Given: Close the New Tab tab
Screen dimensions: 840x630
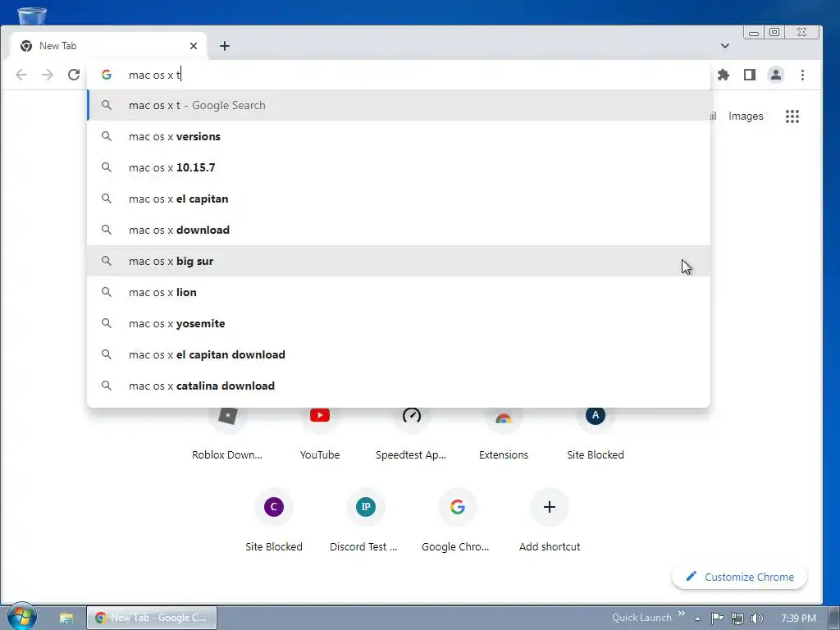Looking at the screenshot, I should click(x=194, y=46).
